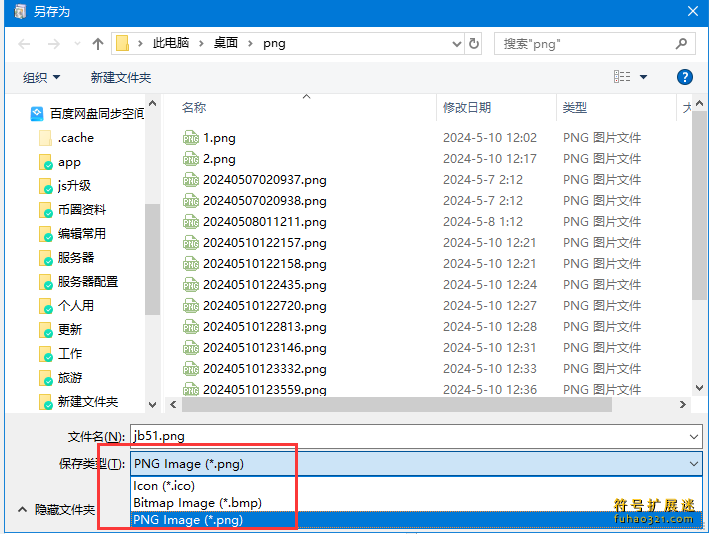709x534 pixels.
Task: Select file 20240510123559.png
Action: [265, 389]
